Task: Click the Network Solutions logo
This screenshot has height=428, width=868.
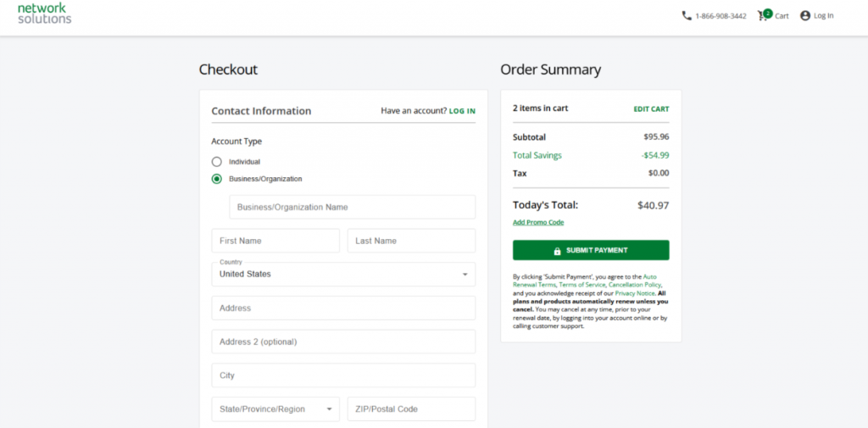Action: click(44, 13)
